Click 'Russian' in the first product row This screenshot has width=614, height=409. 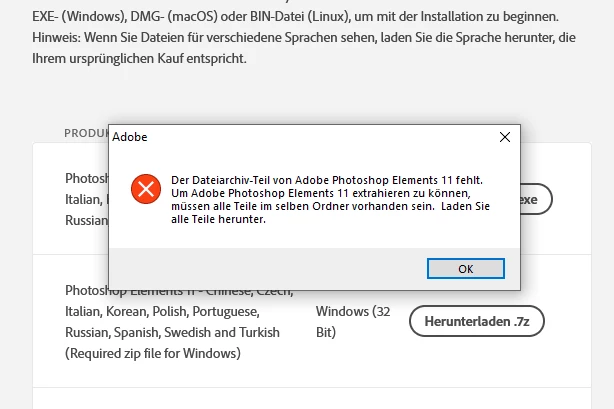tap(87, 220)
